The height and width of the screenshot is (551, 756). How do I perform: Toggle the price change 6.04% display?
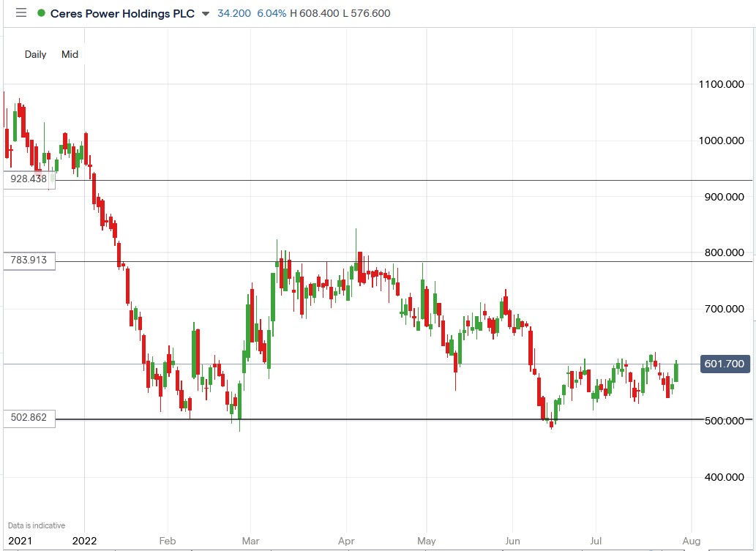pos(270,13)
